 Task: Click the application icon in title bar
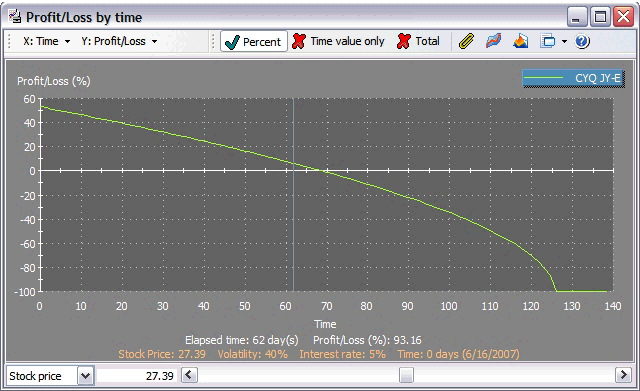pos(15,17)
